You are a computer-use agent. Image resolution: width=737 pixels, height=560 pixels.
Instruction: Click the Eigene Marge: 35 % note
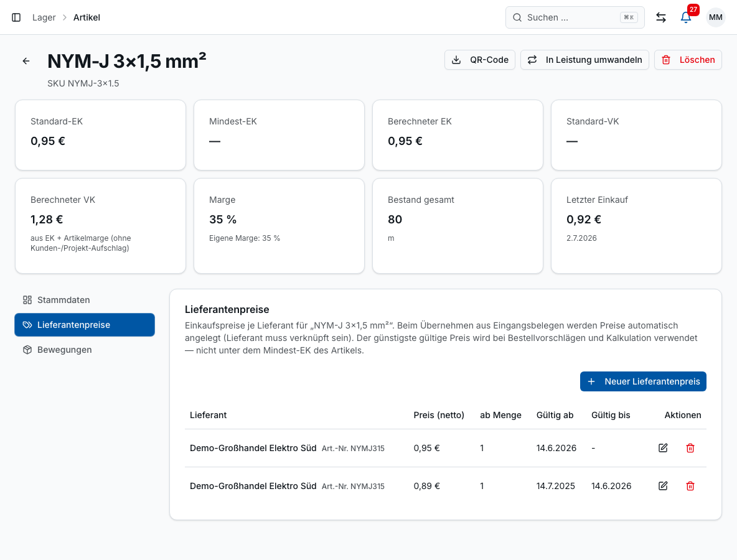(x=245, y=238)
